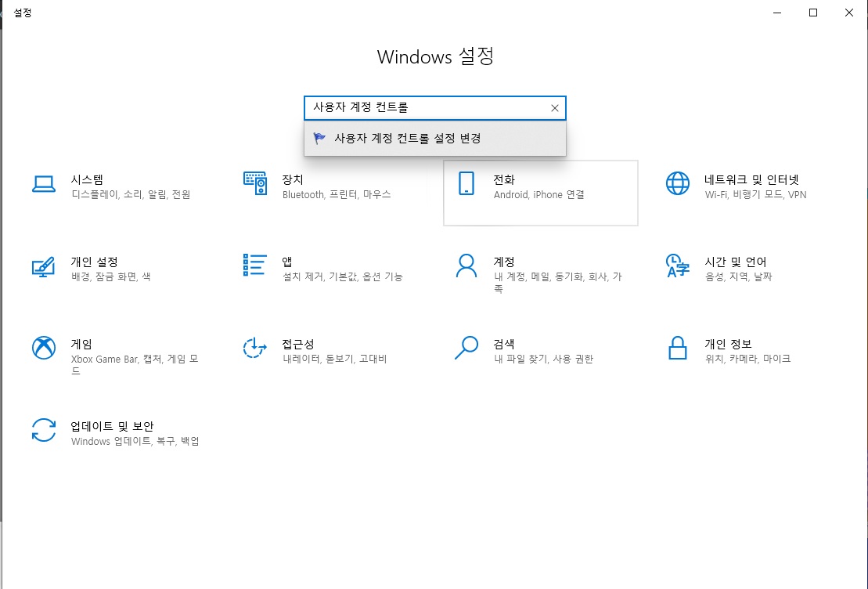This screenshot has width=868, height=589.
Task: Open the 게임 Xbox icon
Action: point(43,348)
